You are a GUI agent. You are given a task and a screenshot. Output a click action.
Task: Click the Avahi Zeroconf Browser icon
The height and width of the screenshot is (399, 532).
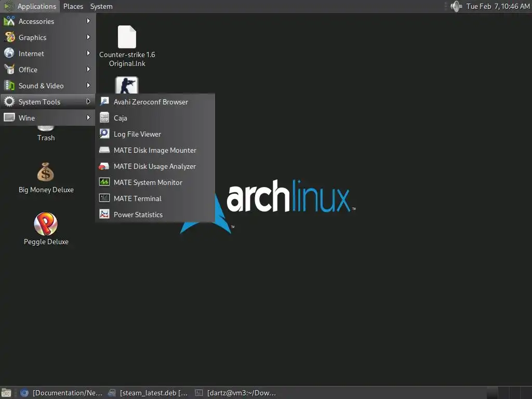coord(104,101)
